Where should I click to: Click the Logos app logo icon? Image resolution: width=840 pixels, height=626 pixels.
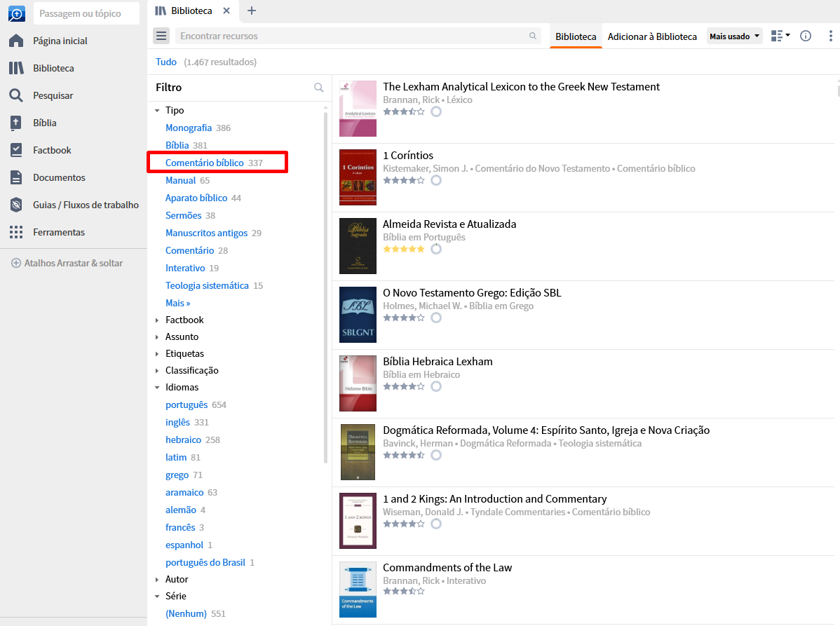tap(17, 13)
